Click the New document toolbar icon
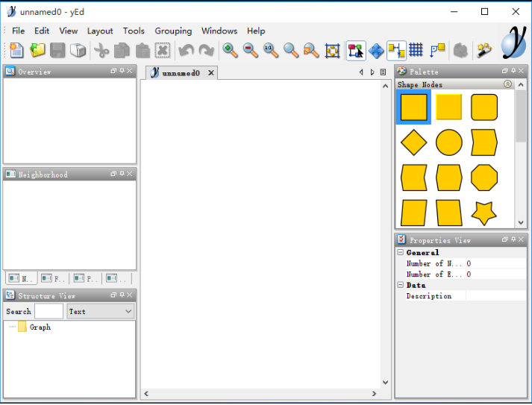Screen dimensions: 532x405 (16, 50)
